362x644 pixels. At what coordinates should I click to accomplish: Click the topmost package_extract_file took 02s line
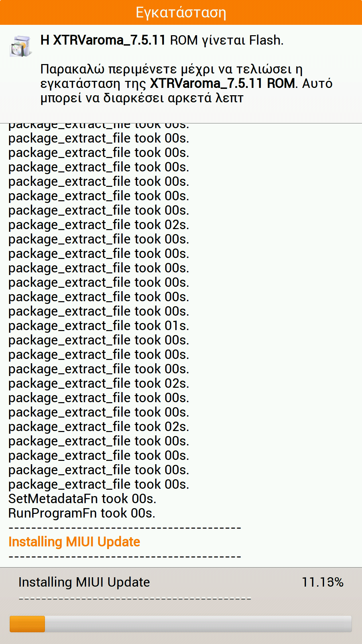(99, 225)
